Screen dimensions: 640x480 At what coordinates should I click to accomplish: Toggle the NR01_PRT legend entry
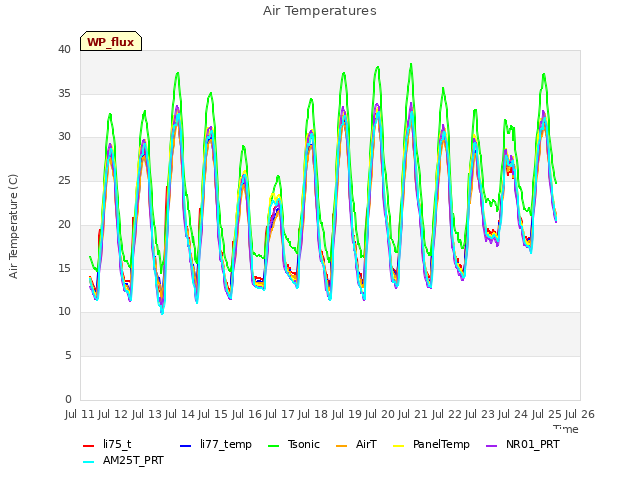[523, 444]
